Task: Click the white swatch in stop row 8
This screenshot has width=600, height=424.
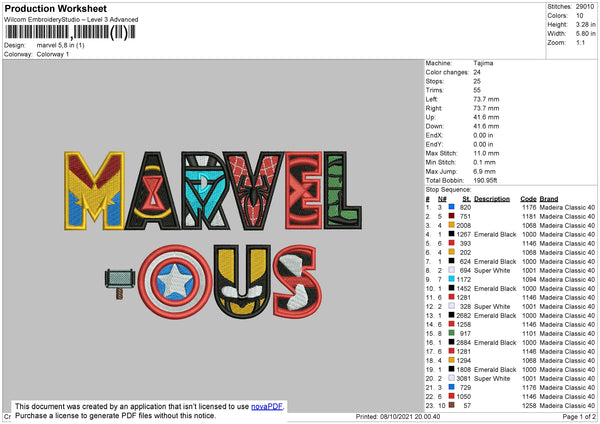Action: [452, 270]
